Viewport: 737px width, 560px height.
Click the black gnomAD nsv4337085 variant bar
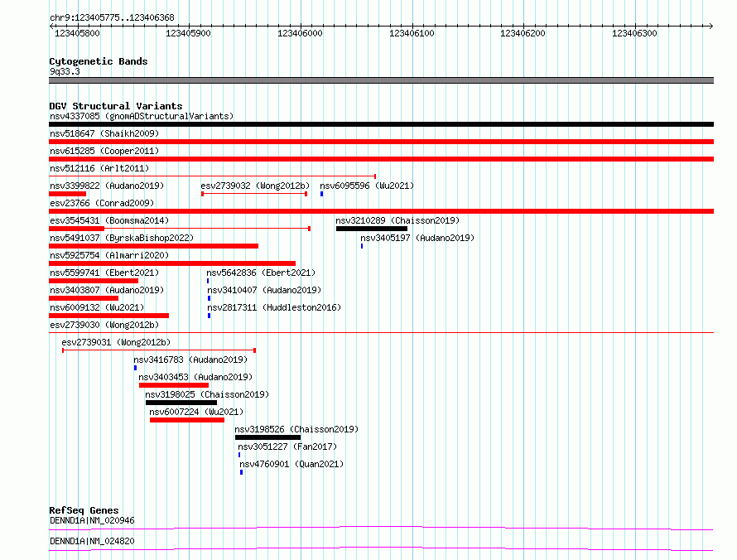(381, 124)
